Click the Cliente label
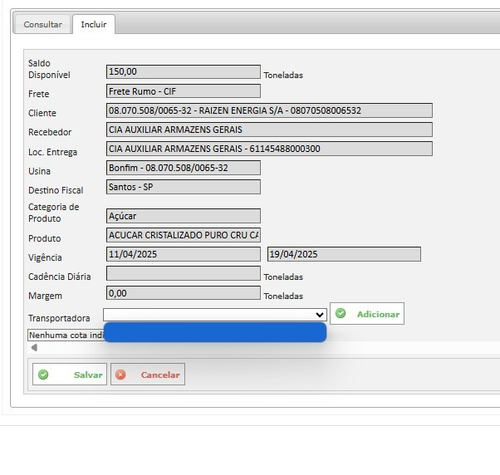This screenshot has height=475, width=500. point(42,113)
